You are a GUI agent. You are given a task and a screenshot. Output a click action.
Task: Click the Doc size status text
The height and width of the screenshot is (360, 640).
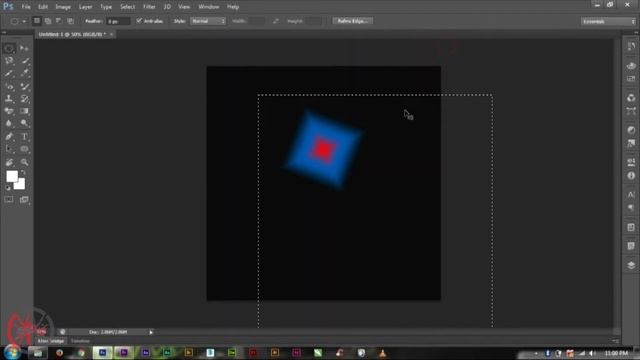pos(108,332)
